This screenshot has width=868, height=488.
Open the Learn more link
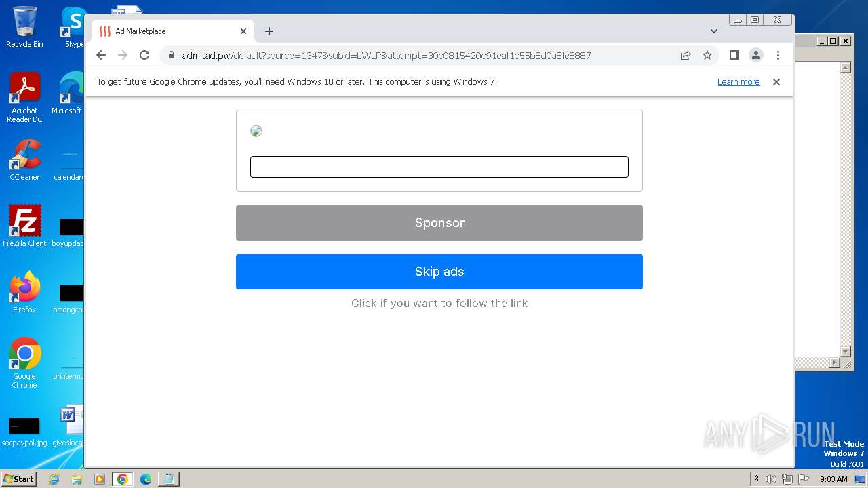pyautogui.click(x=738, y=82)
